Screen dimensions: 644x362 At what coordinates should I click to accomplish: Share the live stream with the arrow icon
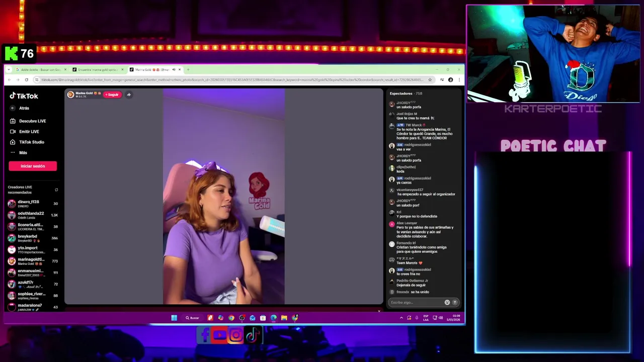(x=129, y=95)
